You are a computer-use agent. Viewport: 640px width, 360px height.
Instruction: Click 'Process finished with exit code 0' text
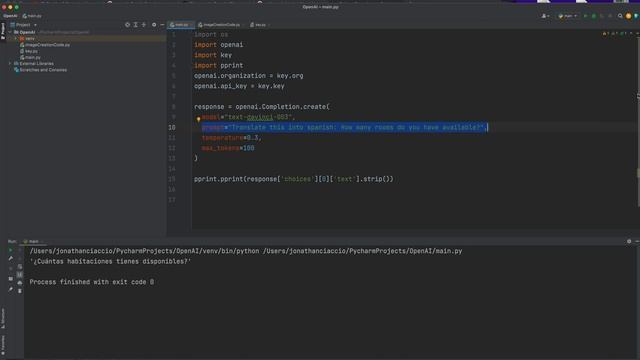tap(92, 282)
